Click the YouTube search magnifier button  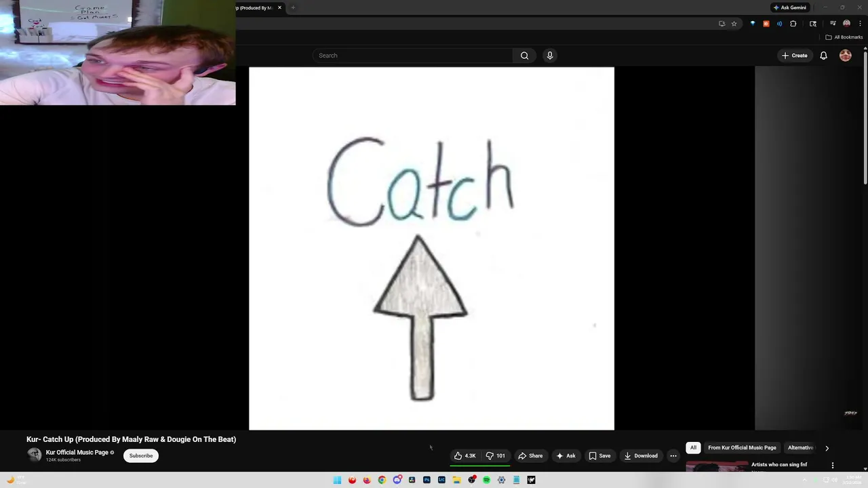[x=524, y=56]
